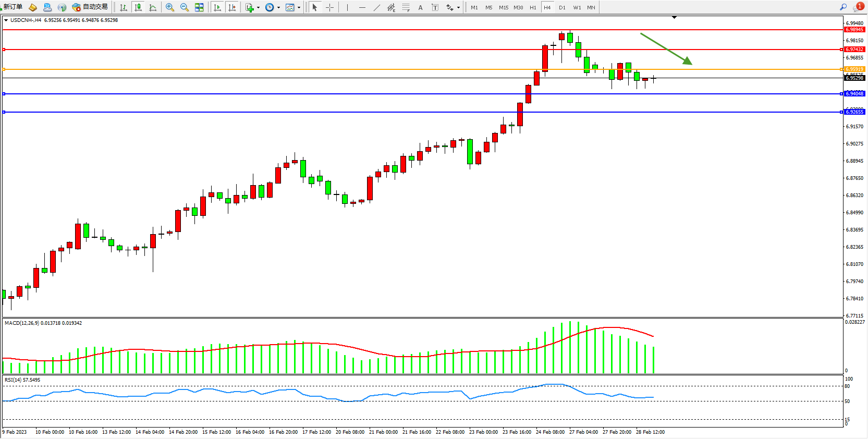868x439 pixels.
Task: Select the crosshair tool
Action: coord(329,7)
